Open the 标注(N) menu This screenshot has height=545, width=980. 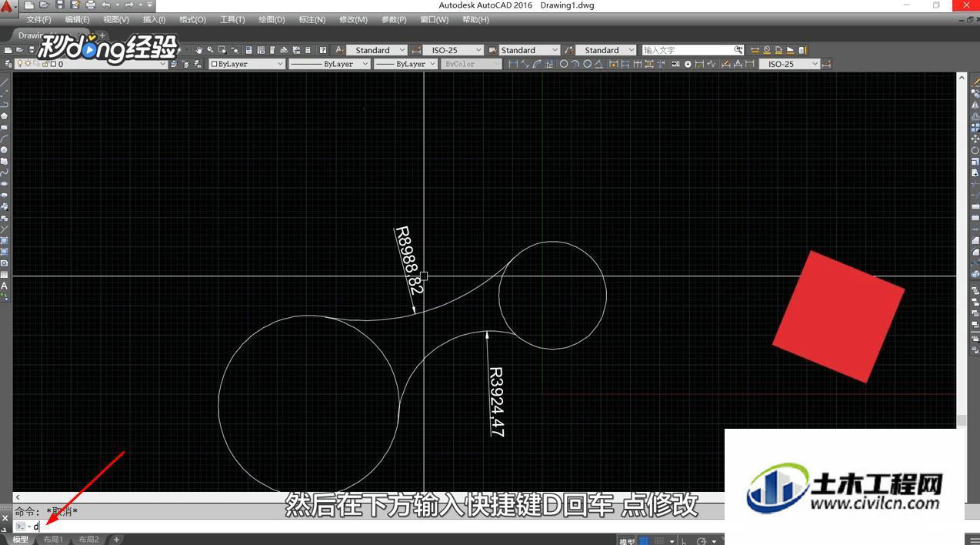pyautogui.click(x=312, y=19)
